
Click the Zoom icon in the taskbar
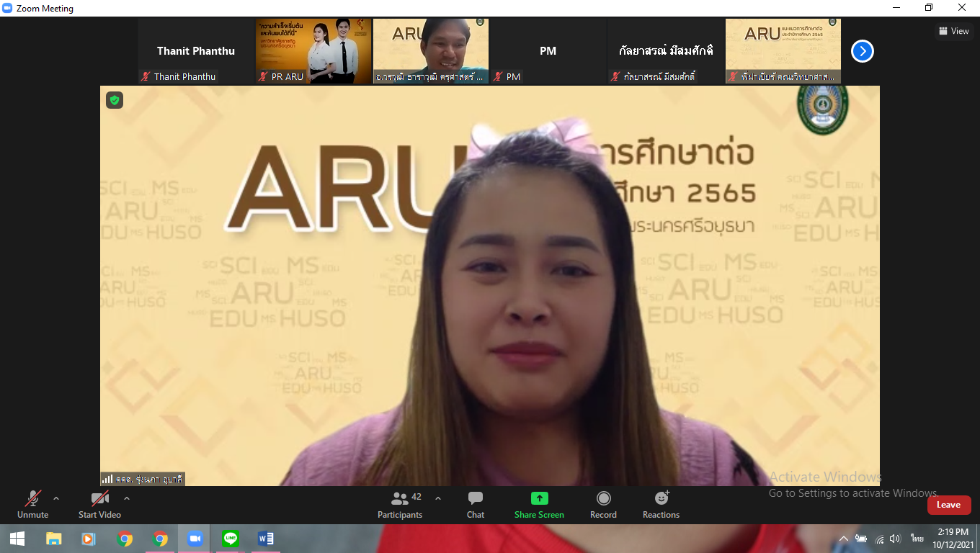(x=195, y=539)
